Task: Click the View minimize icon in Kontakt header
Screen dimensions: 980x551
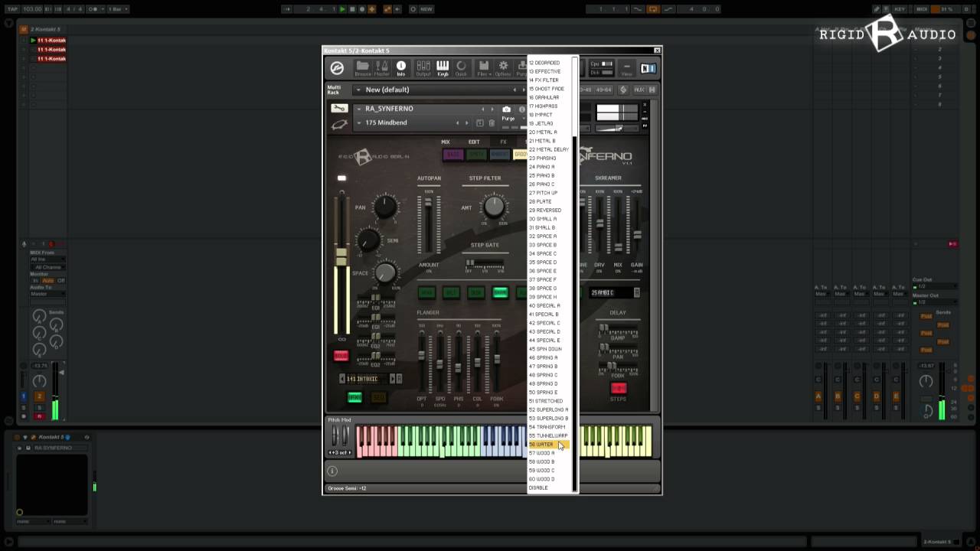Action: [x=626, y=68]
